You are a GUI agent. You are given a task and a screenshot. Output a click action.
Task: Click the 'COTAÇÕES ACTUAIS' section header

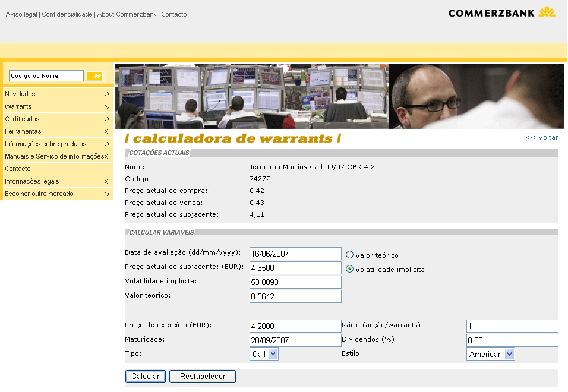click(159, 153)
